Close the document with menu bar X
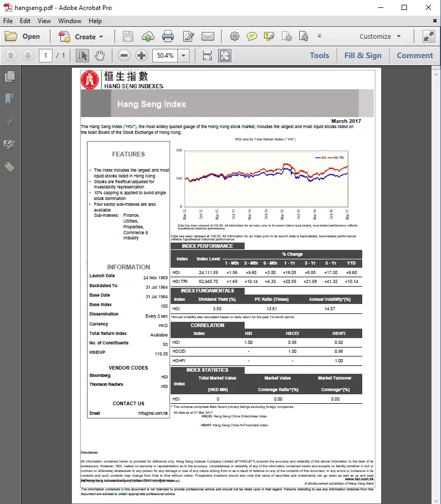This screenshot has height=504, width=441. click(x=435, y=21)
